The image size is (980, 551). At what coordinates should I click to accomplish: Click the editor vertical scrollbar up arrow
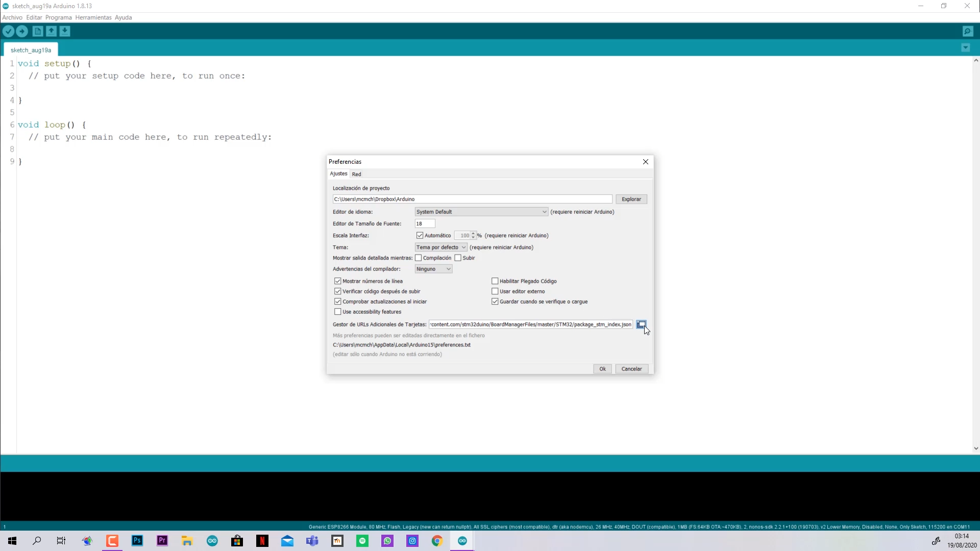click(x=976, y=60)
